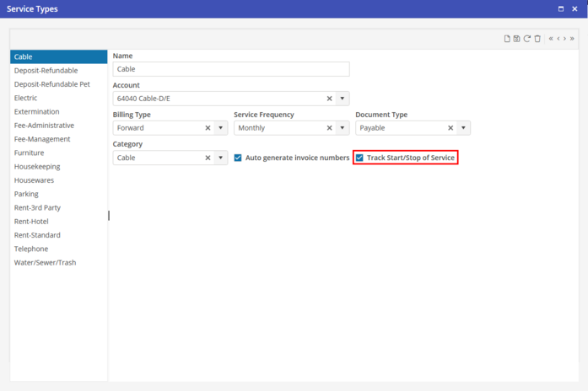This screenshot has height=391, width=588.
Task: Clear the Billing Type value
Action: pos(208,128)
